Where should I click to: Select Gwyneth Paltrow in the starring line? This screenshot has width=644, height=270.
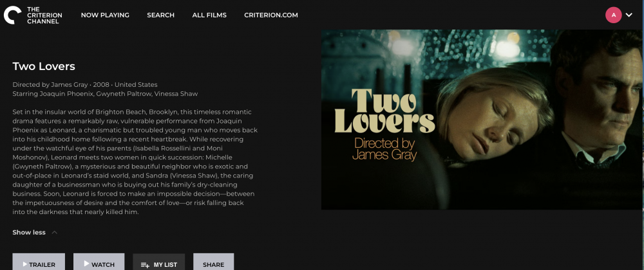click(x=118, y=94)
